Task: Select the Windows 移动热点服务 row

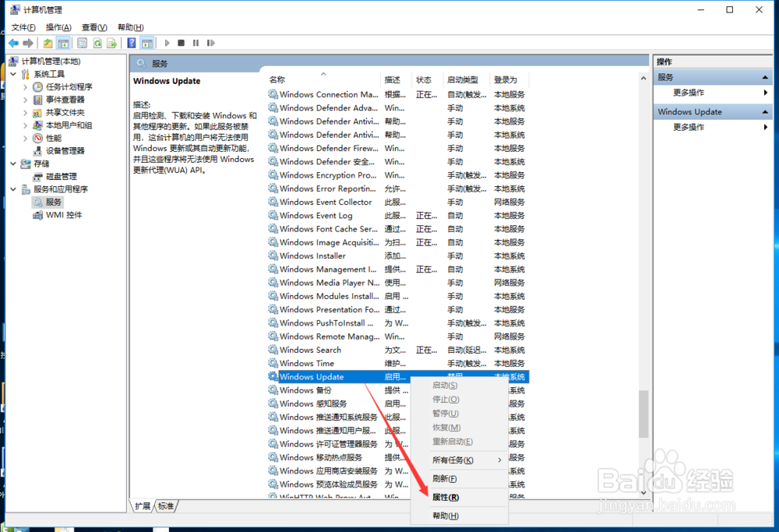Action: point(340,457)
